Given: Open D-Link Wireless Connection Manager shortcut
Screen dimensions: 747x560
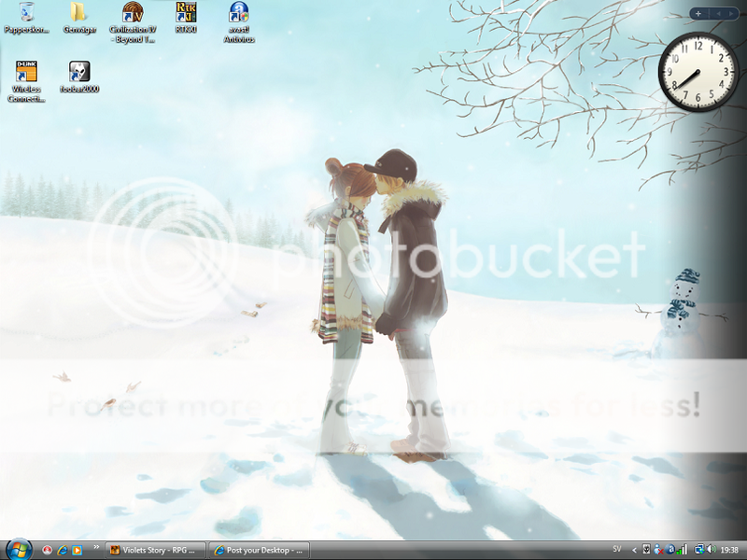Looking at the screenshot, I should pos(27,72).
